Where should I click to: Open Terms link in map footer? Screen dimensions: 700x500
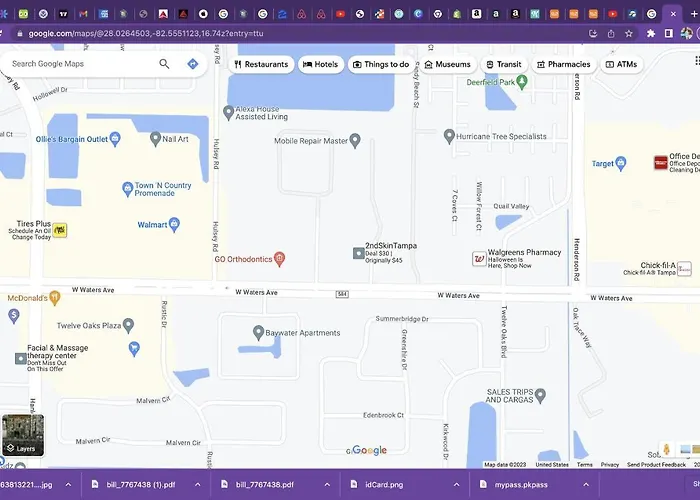(x=584, y=465)
